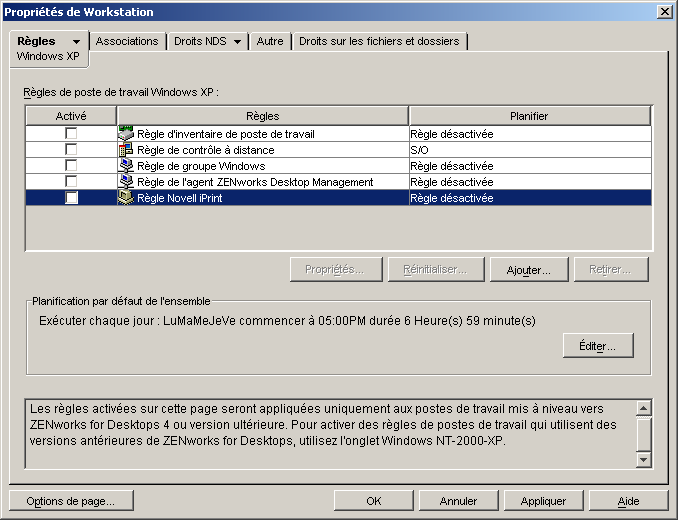Click the Ajouter... button
Screen dimensions: 678x520
coord(529,270)
